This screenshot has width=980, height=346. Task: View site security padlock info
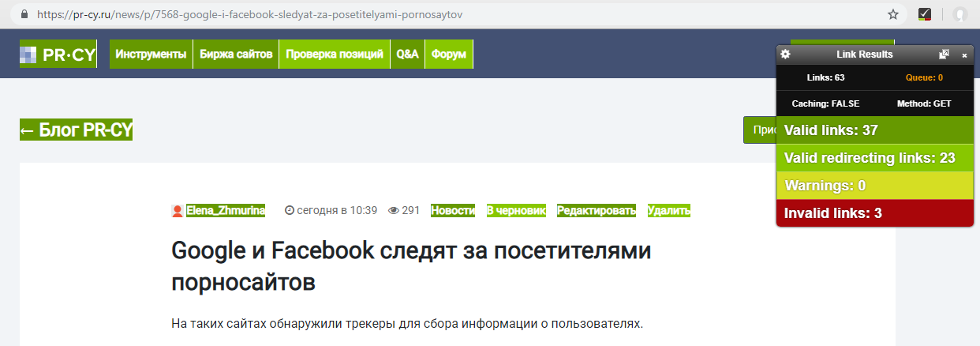[x=24, y=14]
